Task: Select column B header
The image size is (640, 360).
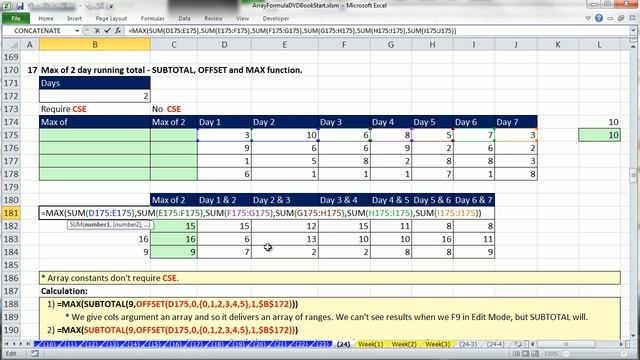Action: [x=95, y=44]
